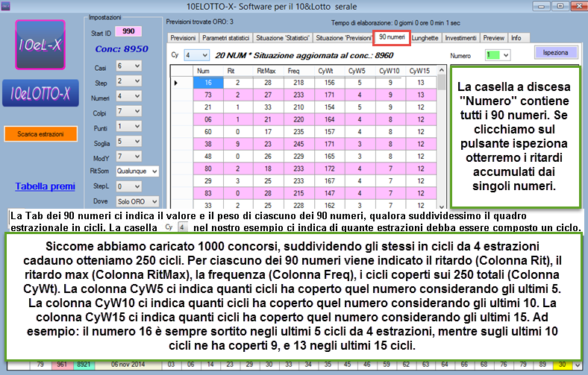Expand the Soglia dropdown
588x375 pixels.
point(128,141)
